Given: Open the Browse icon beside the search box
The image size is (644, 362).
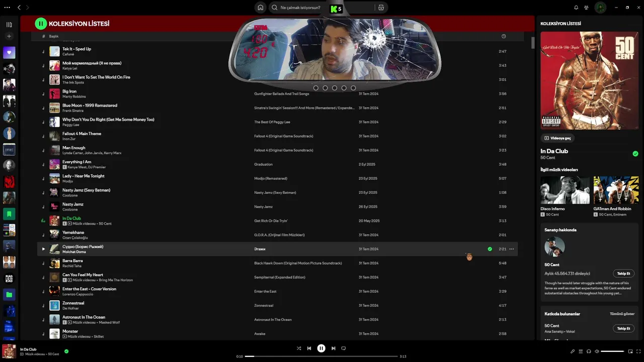Looking at the screenshot, I should tap(381, 8).
